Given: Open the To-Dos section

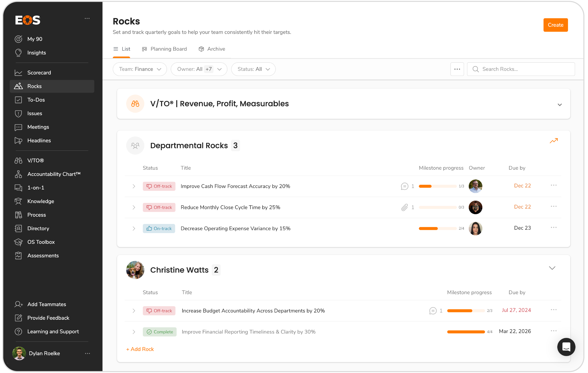Looking at the screenshot, I should coord(36,100).
